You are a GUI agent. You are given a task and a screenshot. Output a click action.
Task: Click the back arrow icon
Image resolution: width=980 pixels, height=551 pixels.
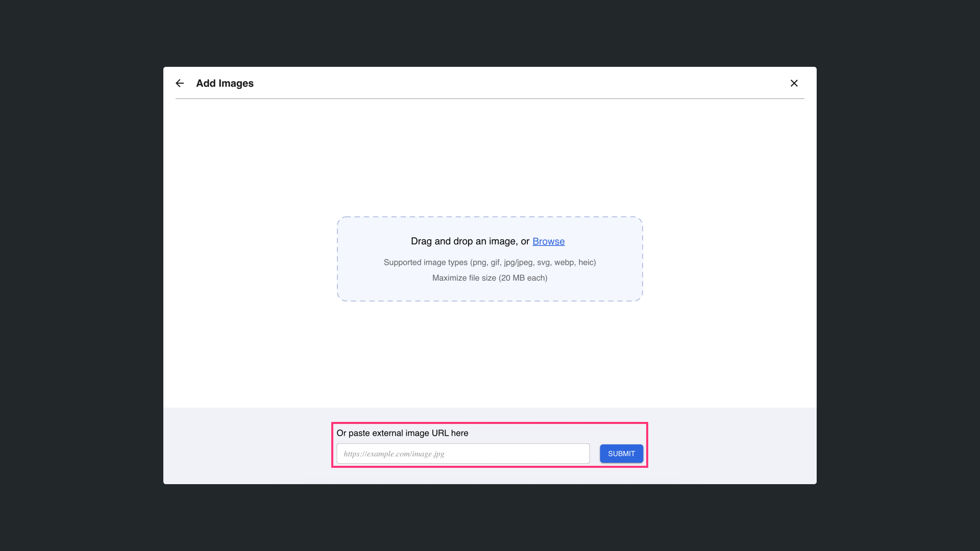coord(180,83)
